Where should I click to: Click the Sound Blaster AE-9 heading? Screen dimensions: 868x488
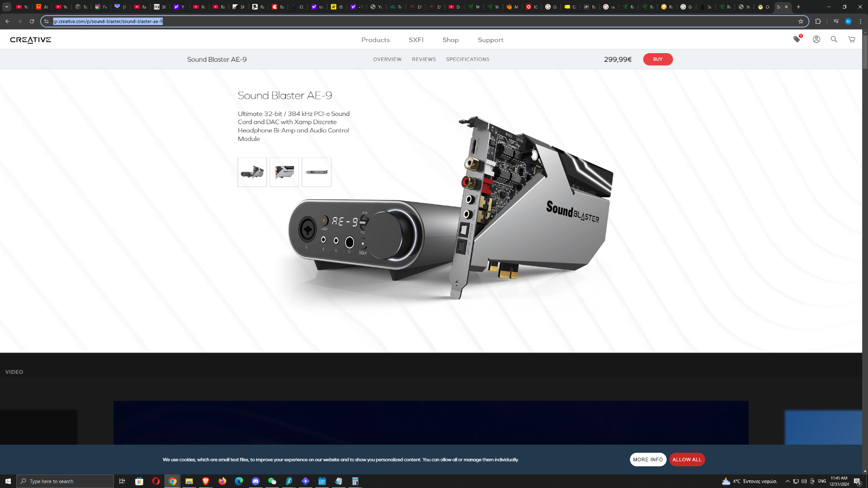click(285, 95)
